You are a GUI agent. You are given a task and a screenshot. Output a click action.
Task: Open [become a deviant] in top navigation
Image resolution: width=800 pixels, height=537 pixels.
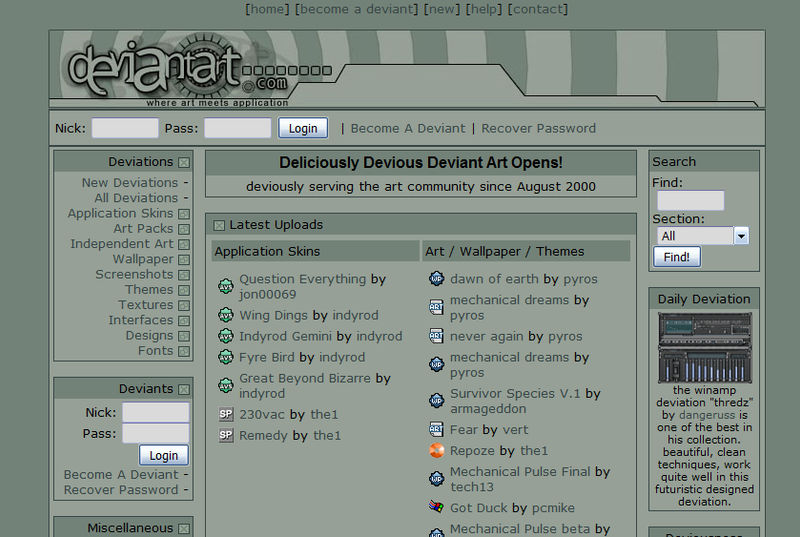click(x=356, y=9)
